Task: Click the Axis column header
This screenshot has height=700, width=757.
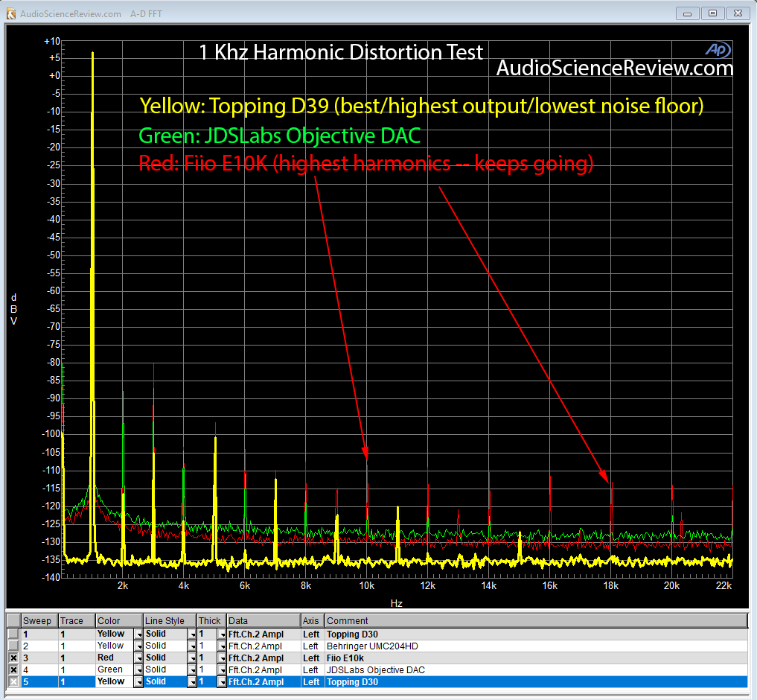Action: 313,621
